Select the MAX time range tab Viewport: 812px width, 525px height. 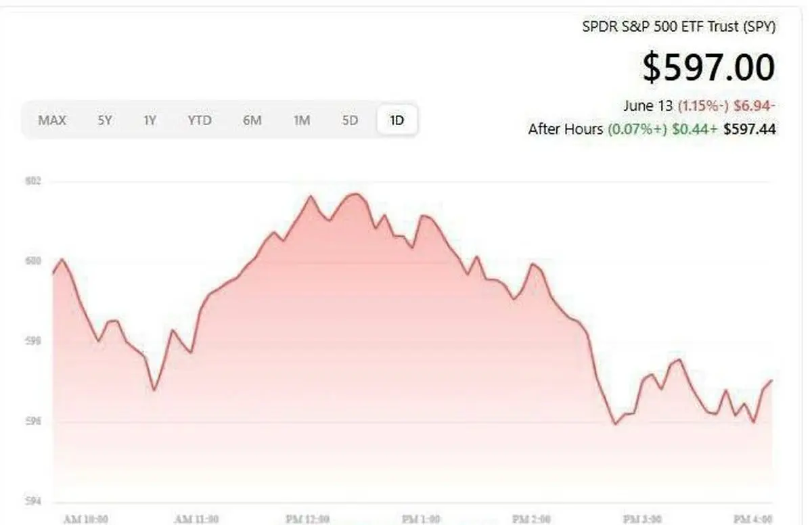[52, 121]
